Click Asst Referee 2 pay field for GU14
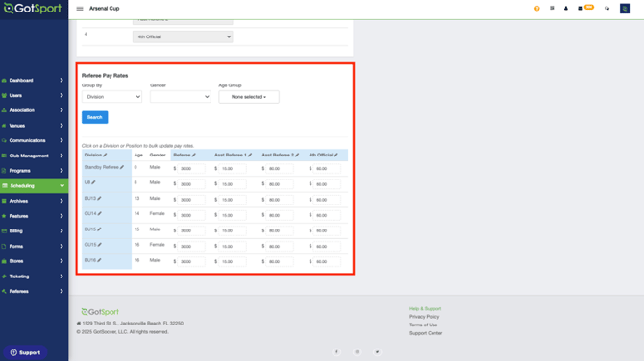644x361 pixels. pyautogui.click(x=280, y=215)
